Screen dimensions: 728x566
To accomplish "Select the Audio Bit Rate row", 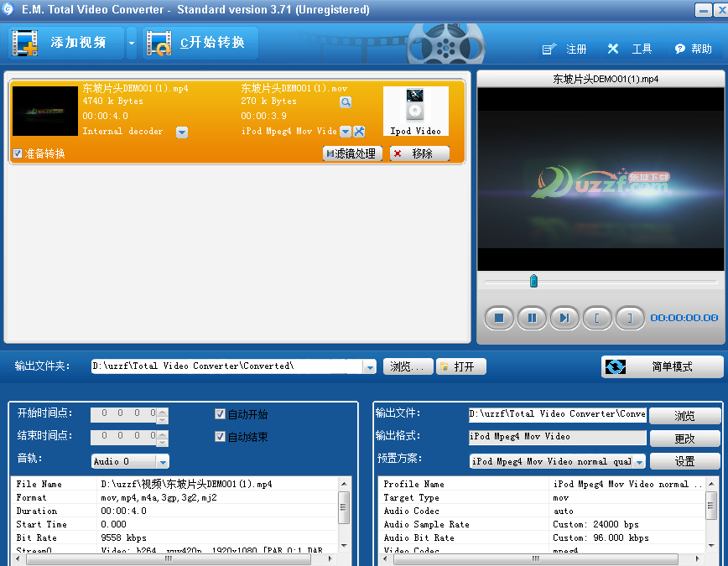I will pyautogui.click(x=542, y=537).
